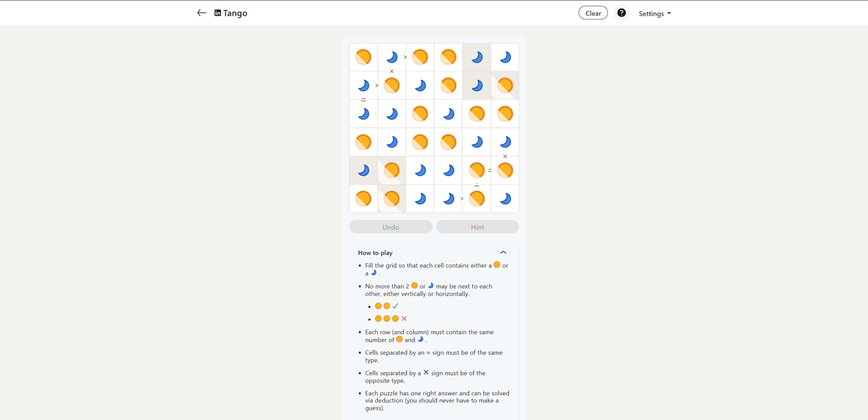The height and width of the screenshot is (420, 868).
Task: Click the sun left of the equals sign, row five
Action: pos(477,170)
